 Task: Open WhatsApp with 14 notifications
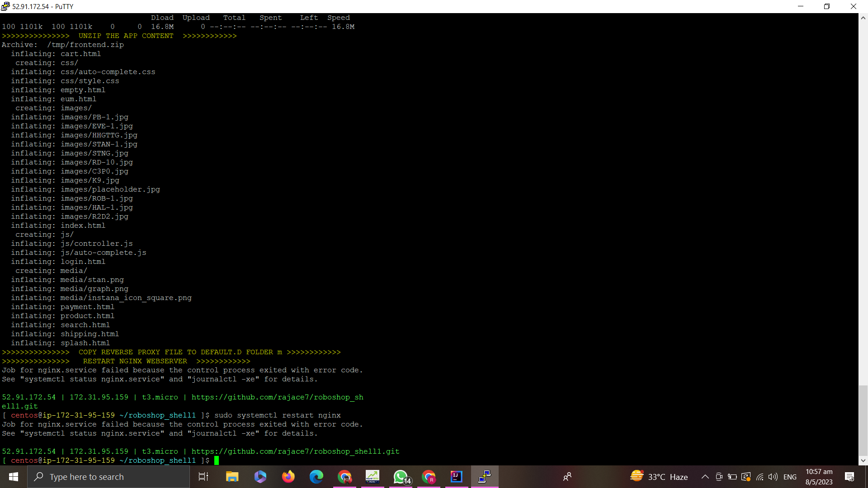(x=401, y=477)
